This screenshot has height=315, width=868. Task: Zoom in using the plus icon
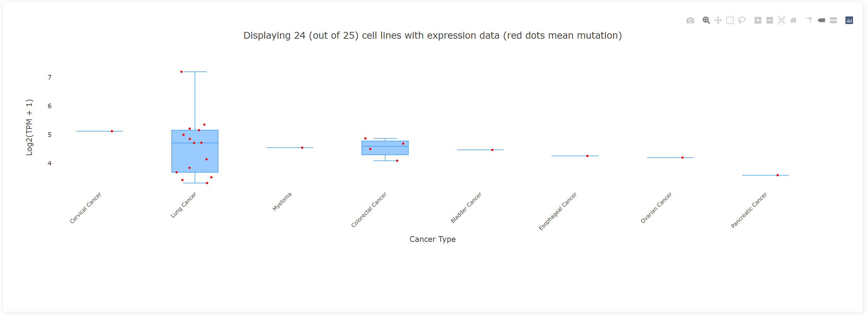coord(758,20)
